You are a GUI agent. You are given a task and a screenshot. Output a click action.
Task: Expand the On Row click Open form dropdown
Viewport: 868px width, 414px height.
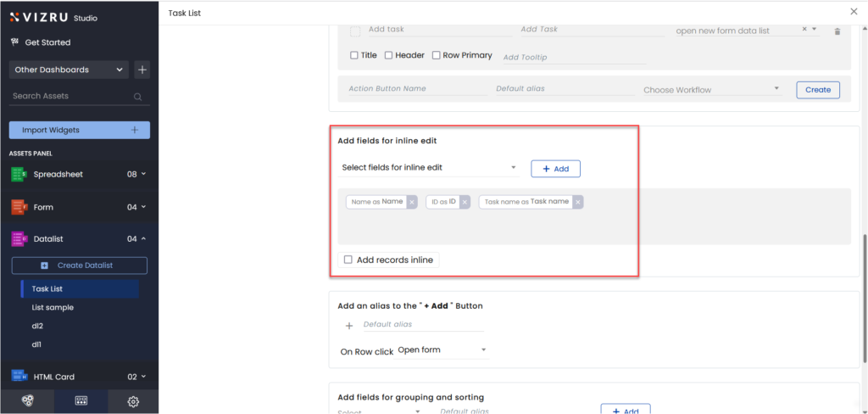click(x=442, y=350)
